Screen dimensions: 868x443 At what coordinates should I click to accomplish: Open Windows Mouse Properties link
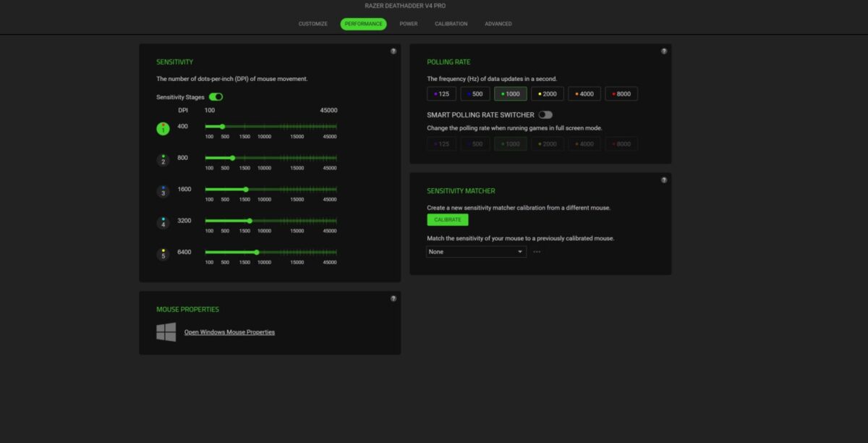click(x=229, y=332)
